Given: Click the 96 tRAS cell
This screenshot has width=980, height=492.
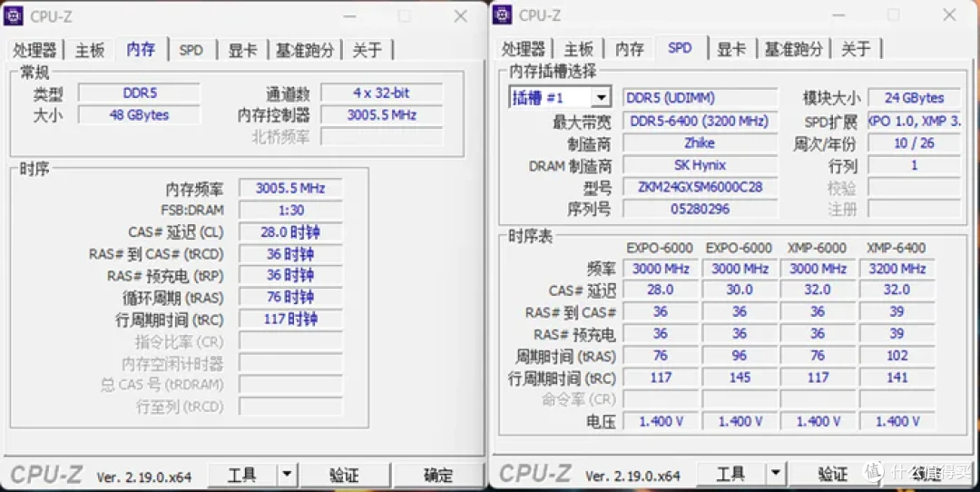Looking at the screenshot, I should click(x=740, y=356).
